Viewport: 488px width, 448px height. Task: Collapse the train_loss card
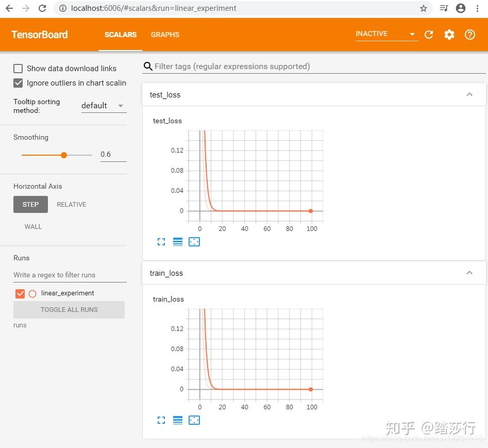469,273
